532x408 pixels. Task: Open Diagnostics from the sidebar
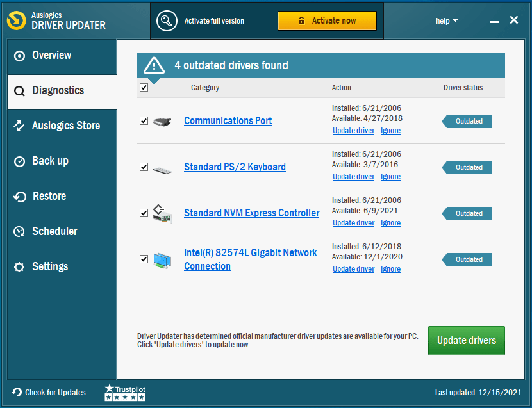tap(19, 90)
